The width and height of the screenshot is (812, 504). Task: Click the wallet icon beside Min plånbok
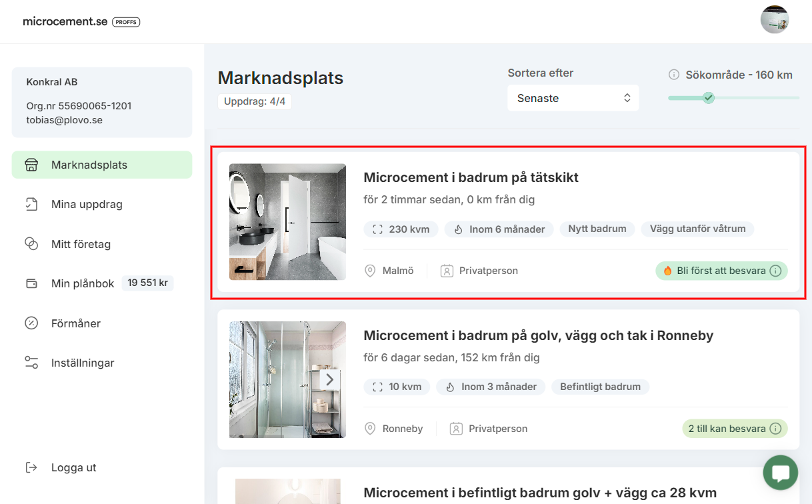coord(31,283)
